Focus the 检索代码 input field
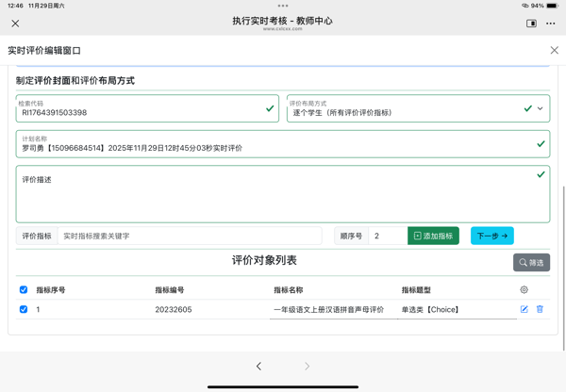The image size is (566, 392). (x=141, y=112)
